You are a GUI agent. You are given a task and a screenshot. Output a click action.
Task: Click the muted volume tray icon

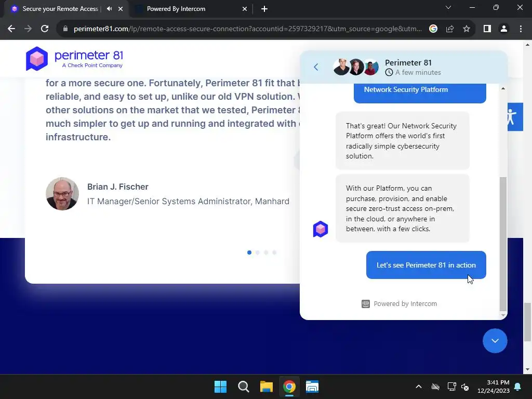click(465, 387)
